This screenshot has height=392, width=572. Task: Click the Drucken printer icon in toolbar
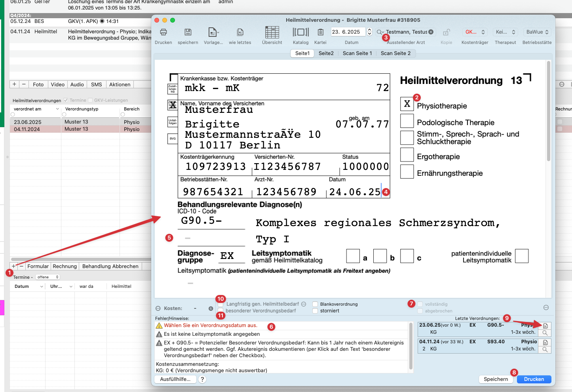pos(163,32)
